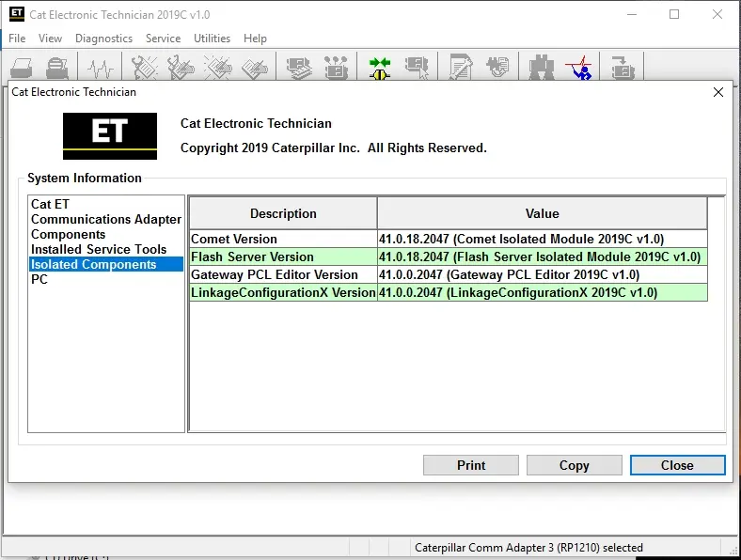Click the green arrows connect icon
741x560 pixels.
(379, 68)
